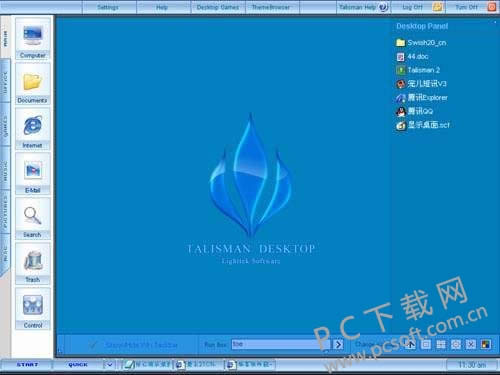Click the Talisman Help question icon
Image resolution: width=500 pixels, height=375 pixels.
pos(384,7)
